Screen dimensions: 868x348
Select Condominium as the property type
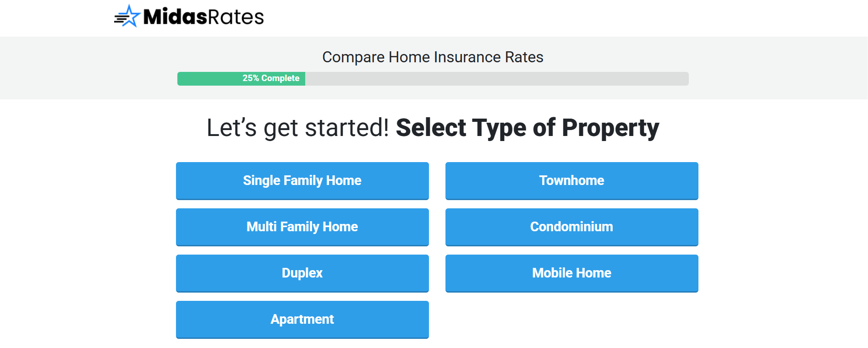pyautogui.click(x=571, y=227)
